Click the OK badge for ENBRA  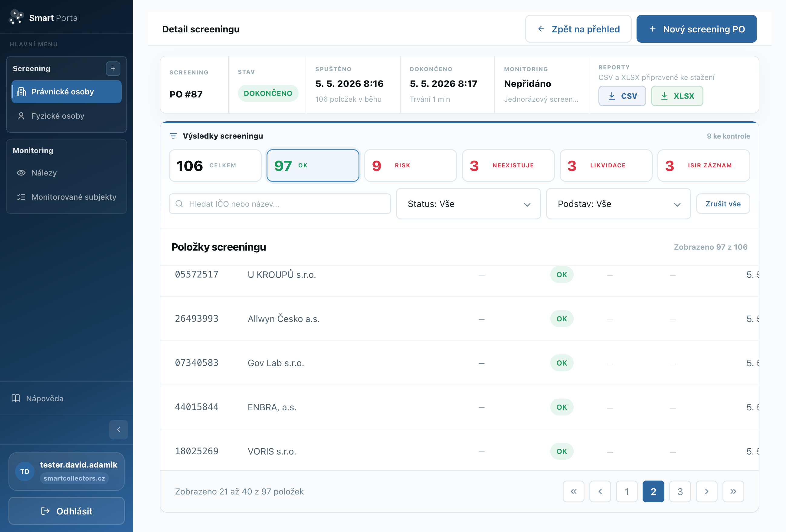pos(562,407)
